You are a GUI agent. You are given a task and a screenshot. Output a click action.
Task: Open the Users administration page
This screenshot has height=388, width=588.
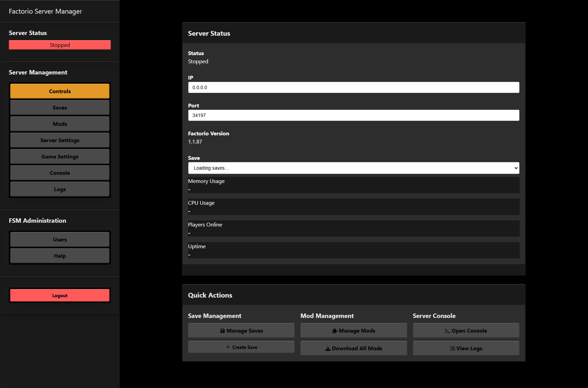click(x=60, y=239)
